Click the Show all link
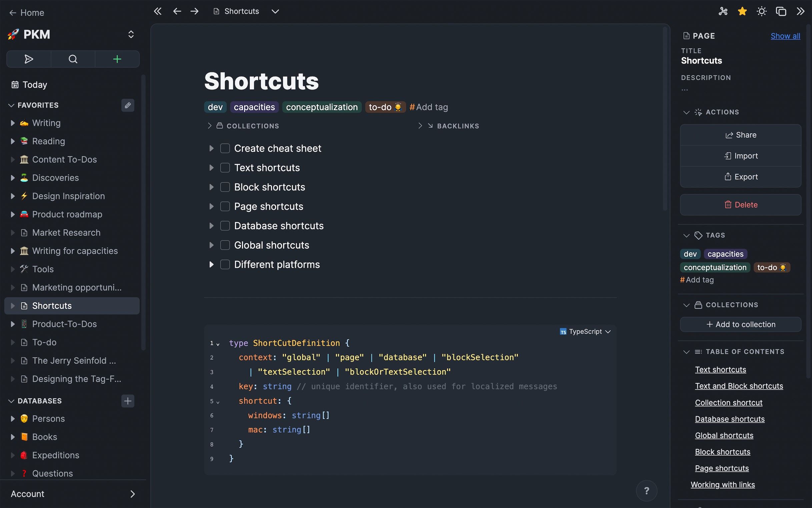This screenshot has width=812, height=508. (785, 36)
